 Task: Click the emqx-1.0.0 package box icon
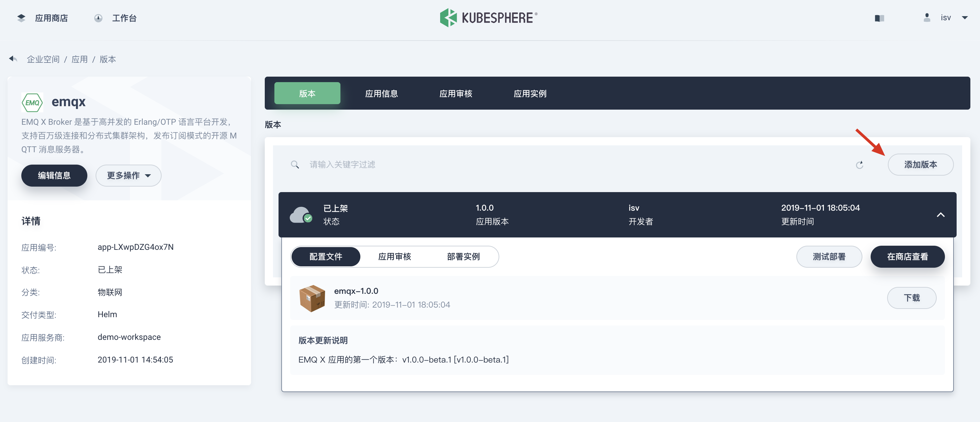pos(312,298)
